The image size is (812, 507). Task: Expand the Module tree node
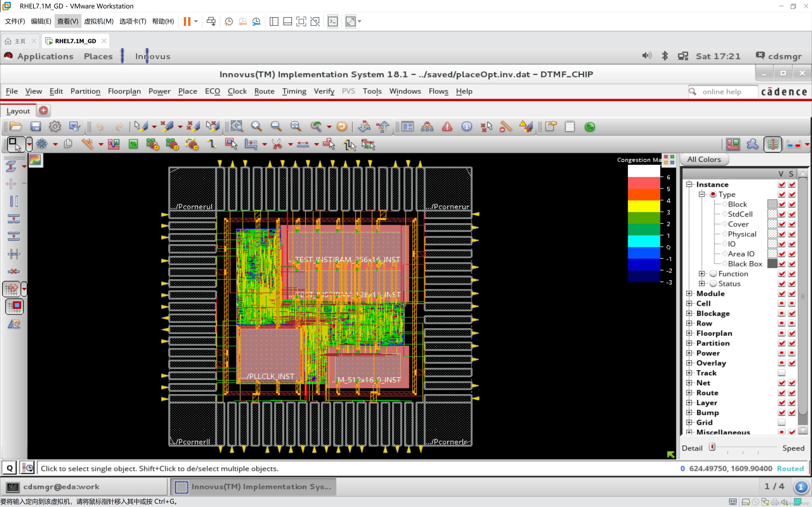pos(689,293)
